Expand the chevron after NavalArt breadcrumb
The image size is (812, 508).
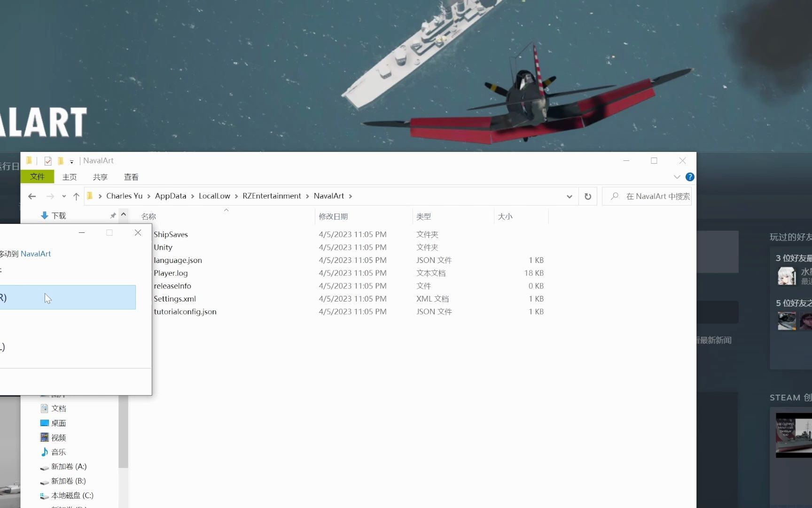point(351,196)
